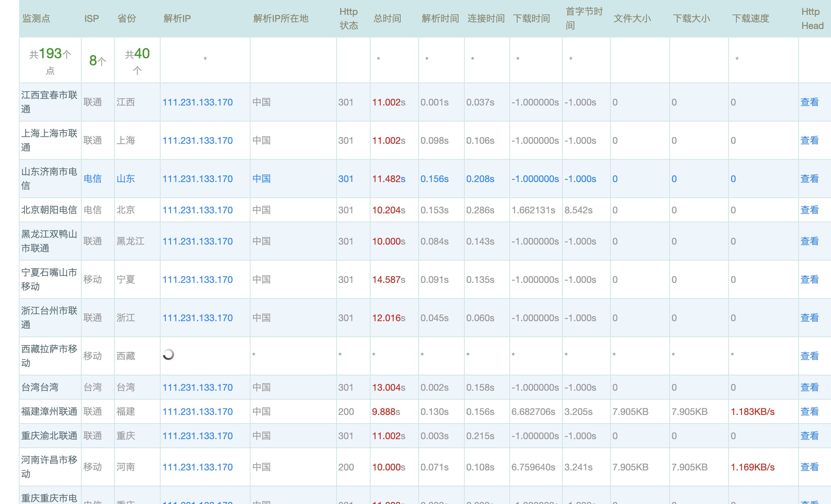Click IP 111.231.133.170 in 河南许昌市移动 row

pyautogui.click(x=197, y=467)
